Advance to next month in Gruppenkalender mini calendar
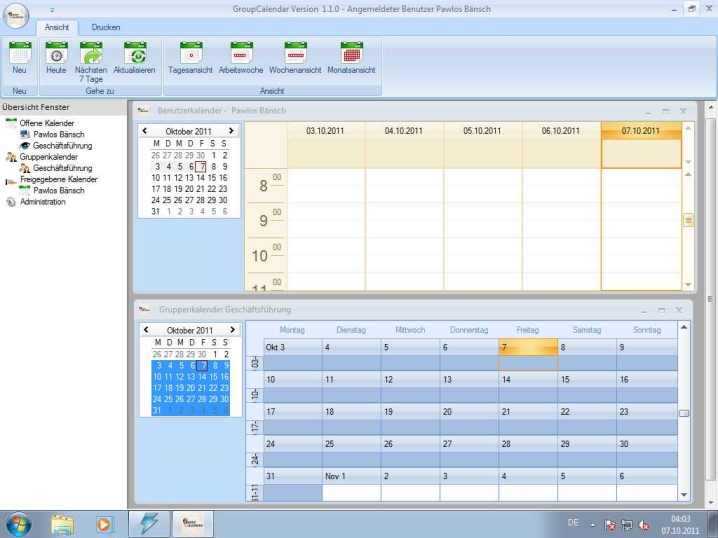Screen dimensions: 718x538 point(231,330)
